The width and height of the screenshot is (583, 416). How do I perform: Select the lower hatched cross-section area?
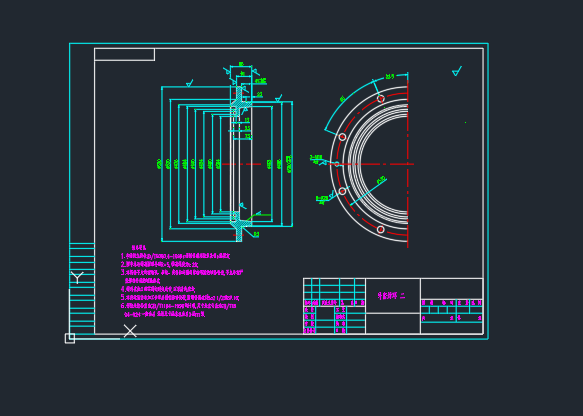click(239, 226)
